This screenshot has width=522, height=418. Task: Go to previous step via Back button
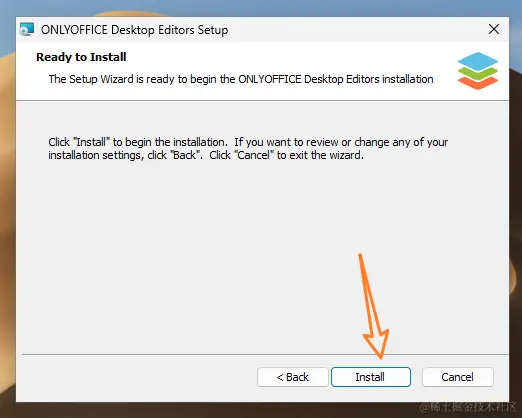293,377
